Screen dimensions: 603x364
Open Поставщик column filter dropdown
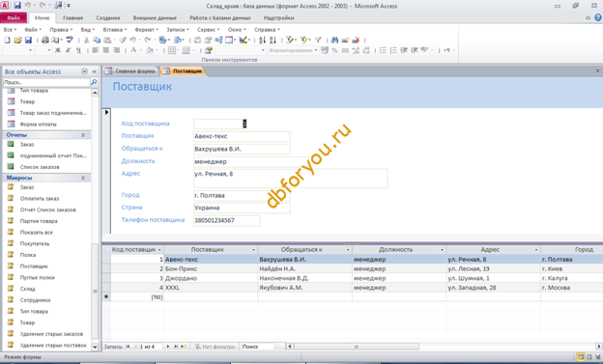(x=253, y=250)
